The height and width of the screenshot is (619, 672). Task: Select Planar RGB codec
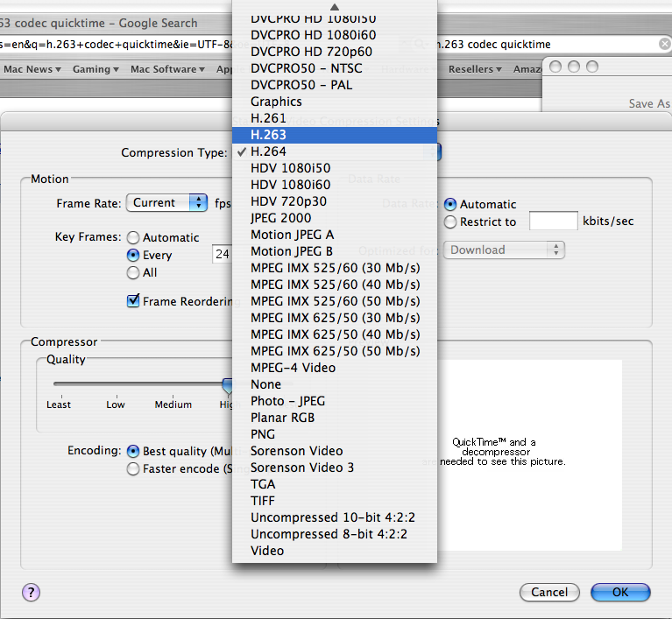[x=335, y=419]
